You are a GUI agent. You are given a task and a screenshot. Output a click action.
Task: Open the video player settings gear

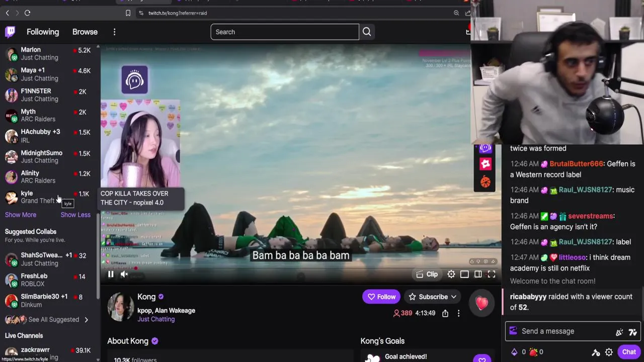451,274
